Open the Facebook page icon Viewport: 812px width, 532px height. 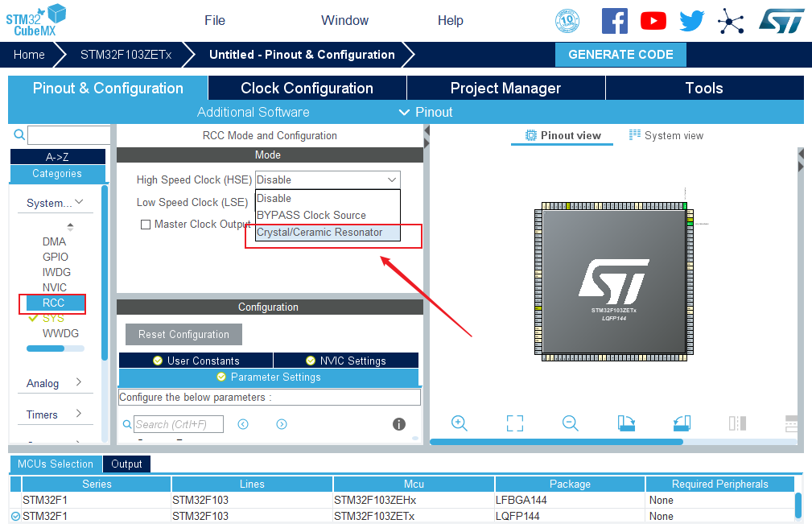click(614, 20)
